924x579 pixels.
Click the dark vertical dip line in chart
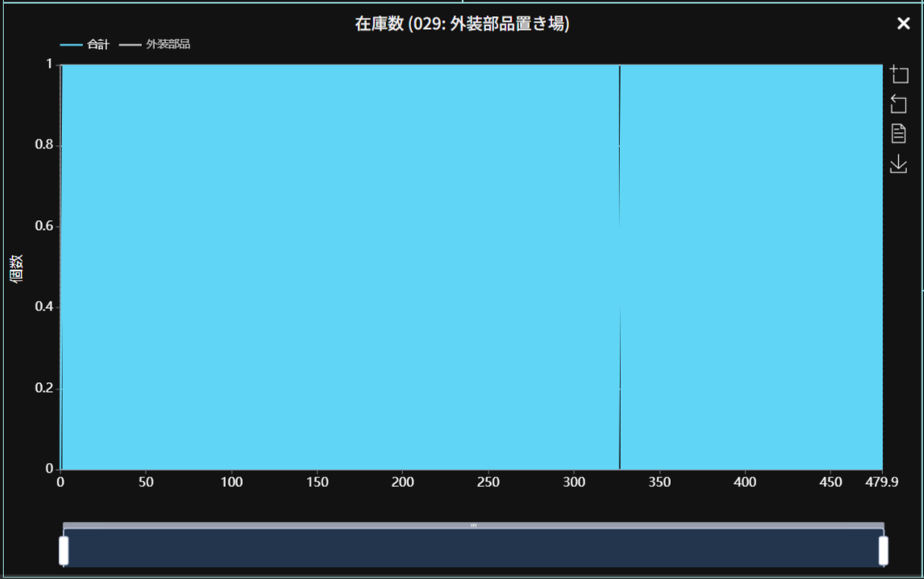pyautogui.click(x=619, y=266)
